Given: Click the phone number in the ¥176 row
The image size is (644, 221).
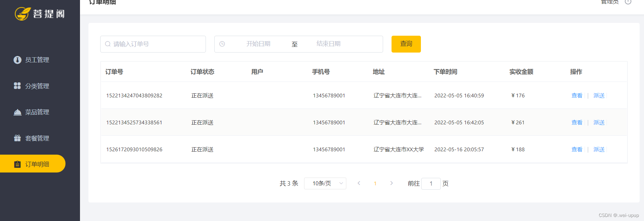Looking at the screenshot, I should (x=329, y=96).
